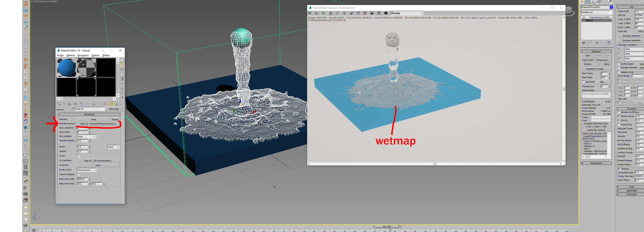Image resolution: width=644 pixels, height=232 pixels.
Task: Toggle the Gravity checkbox in Dynamics
Action: pyautogui.click(x=619, y=120)
